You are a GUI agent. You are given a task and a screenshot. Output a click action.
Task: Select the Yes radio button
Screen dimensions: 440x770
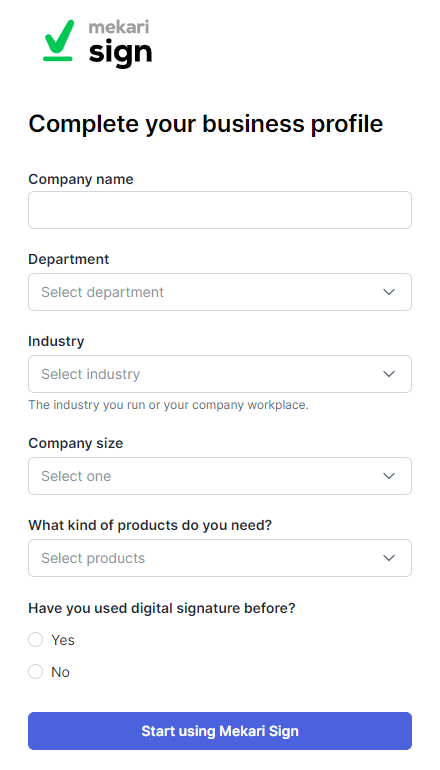point(35,640)
